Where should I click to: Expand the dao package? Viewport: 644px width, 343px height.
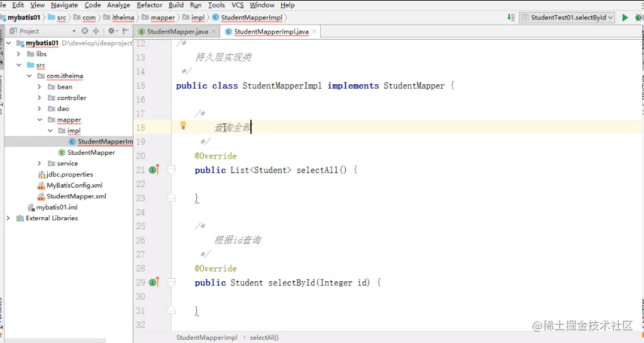pyautogui.click(x=40, y=108)
